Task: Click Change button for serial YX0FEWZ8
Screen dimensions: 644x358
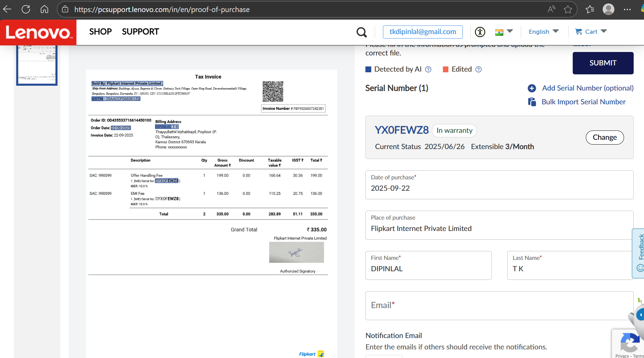Action: coord(604,137)
